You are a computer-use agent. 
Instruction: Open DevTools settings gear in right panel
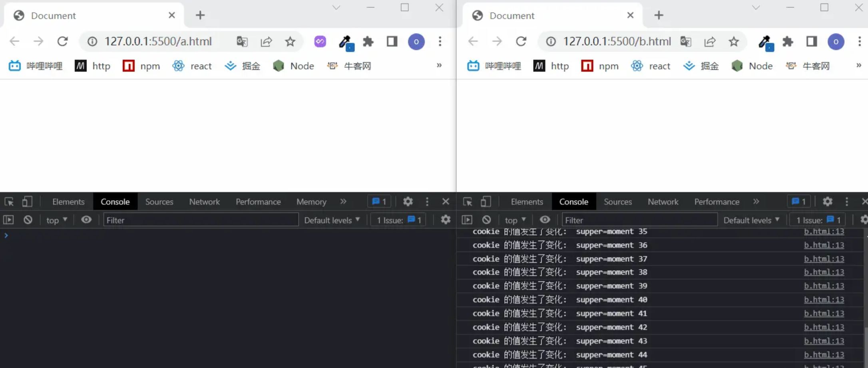[x=827, y=202]
